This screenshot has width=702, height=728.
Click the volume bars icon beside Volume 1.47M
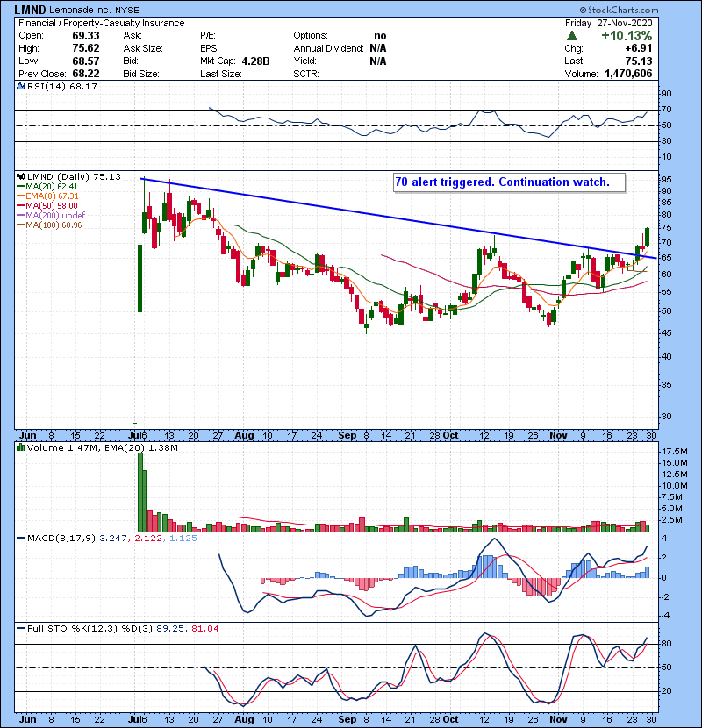pyautogui.click(x=20, y=447)
